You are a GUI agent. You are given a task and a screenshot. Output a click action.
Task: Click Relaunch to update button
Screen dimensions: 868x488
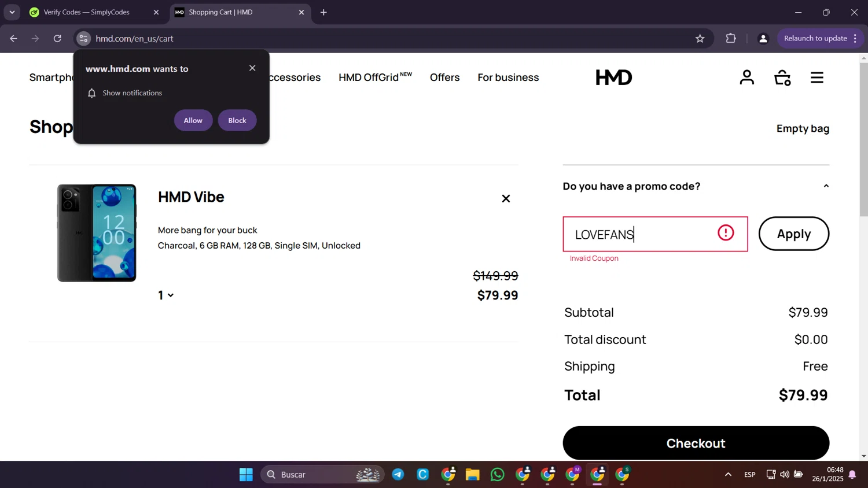[815, 39]
